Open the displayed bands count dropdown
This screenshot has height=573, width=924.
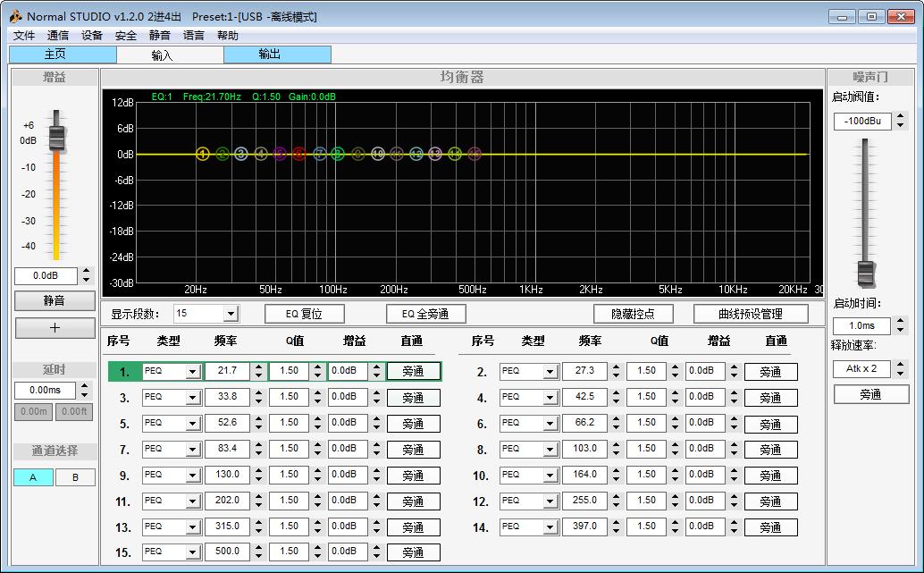(231, 314)
